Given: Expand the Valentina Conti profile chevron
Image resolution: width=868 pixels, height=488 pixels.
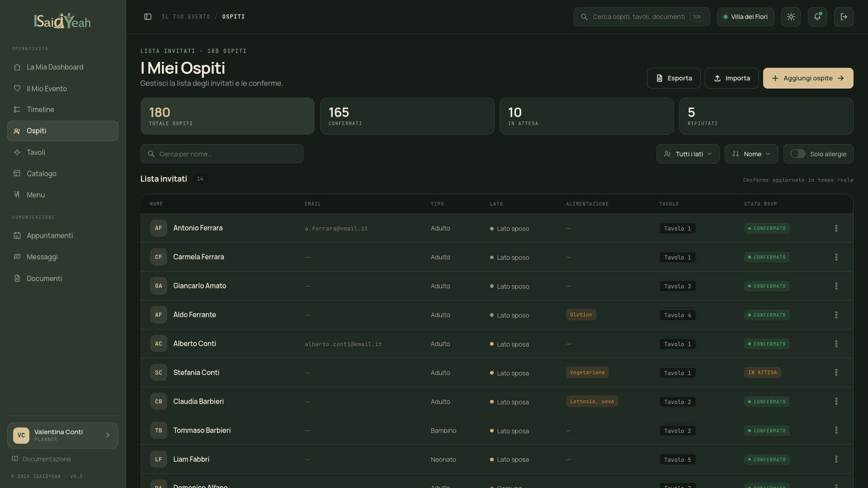Looking at the screenshot, I should pyautogui.click(x=108, y=436).
